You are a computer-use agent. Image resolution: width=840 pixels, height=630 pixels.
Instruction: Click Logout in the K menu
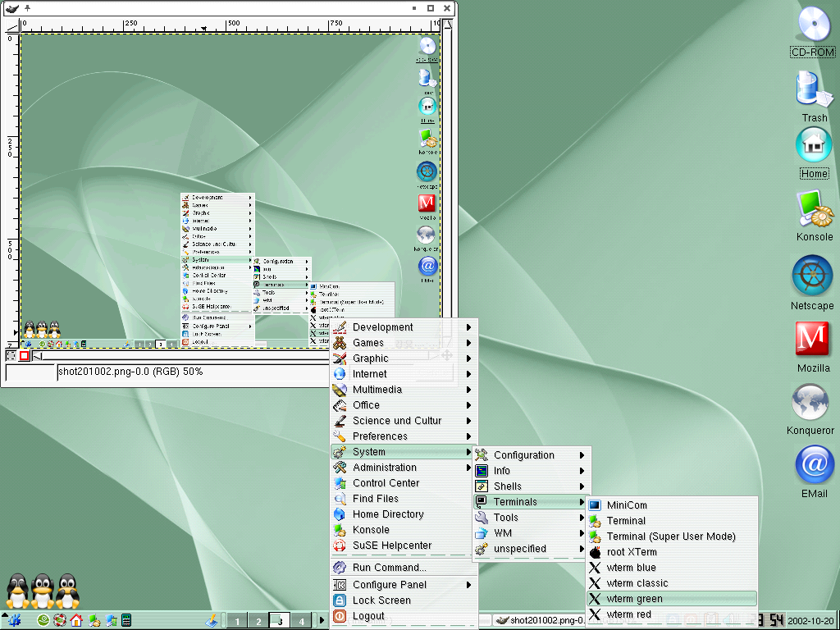[x=404, y=615]
